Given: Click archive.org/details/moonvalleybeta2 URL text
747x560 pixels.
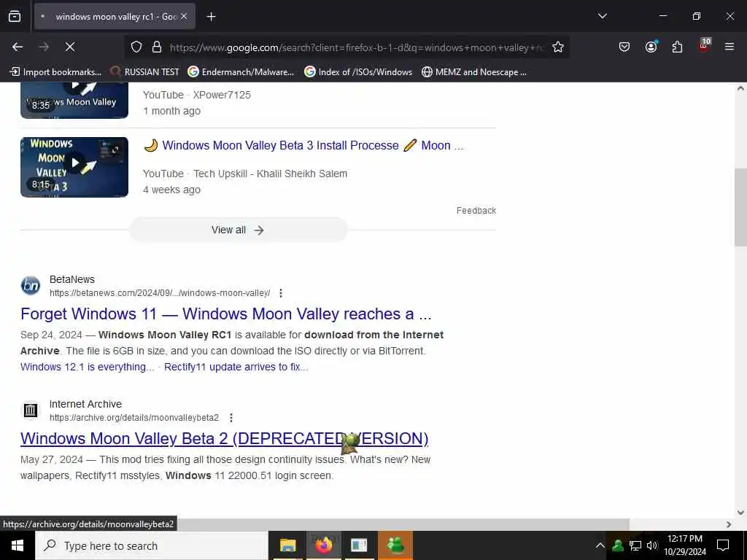Looking at the screenshot, I should (134, 418).
